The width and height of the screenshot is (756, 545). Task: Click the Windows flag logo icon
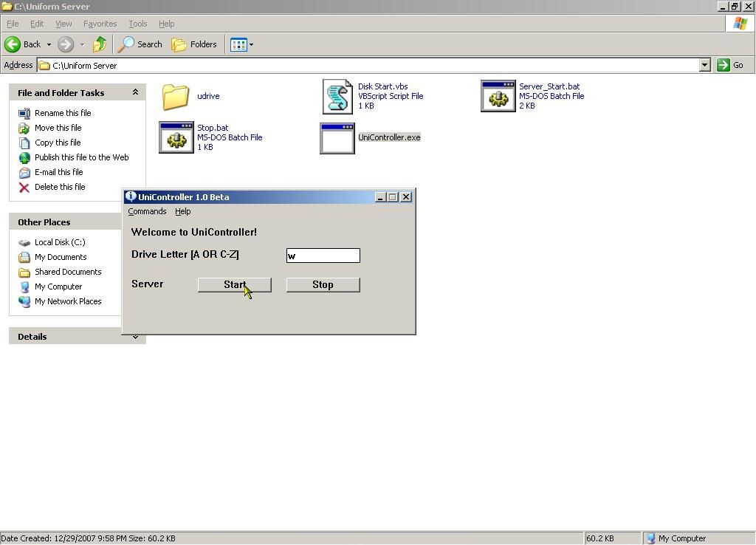(740, 23)
